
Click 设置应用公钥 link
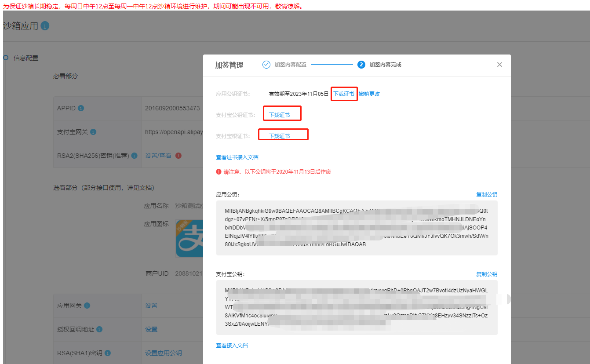tap(164, 353)
